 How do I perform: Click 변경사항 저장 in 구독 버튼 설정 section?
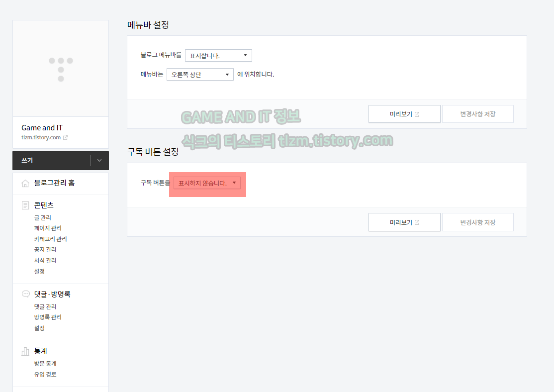[x=478, y=222]
